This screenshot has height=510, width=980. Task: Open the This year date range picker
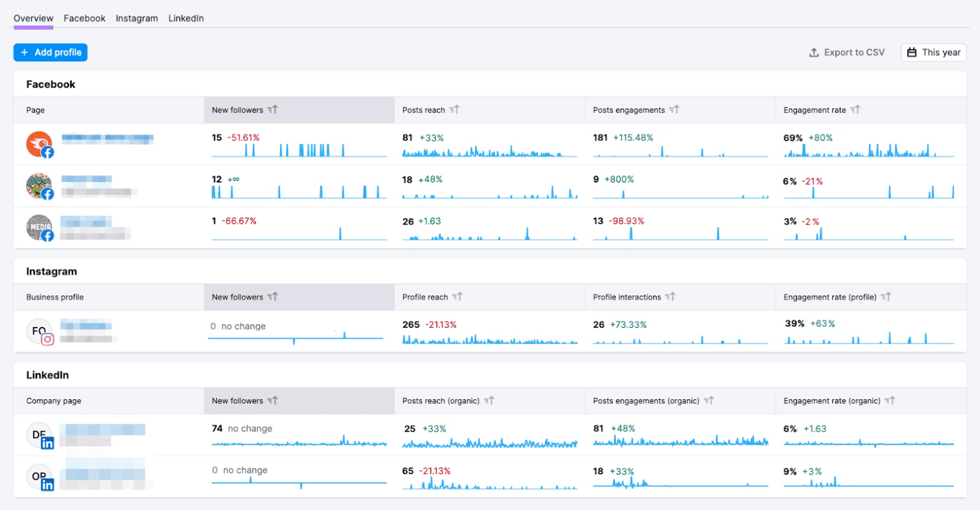pos(933,53)
